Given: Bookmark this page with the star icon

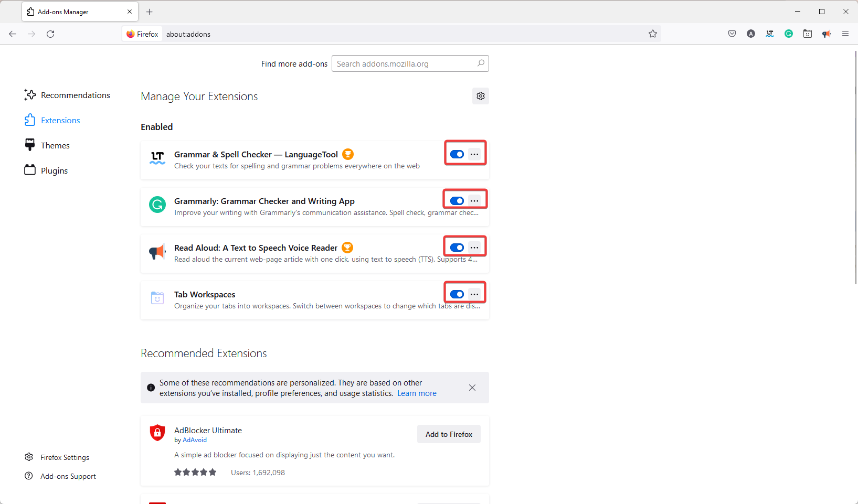Looking at the screenshot, I should coord(653,34).
